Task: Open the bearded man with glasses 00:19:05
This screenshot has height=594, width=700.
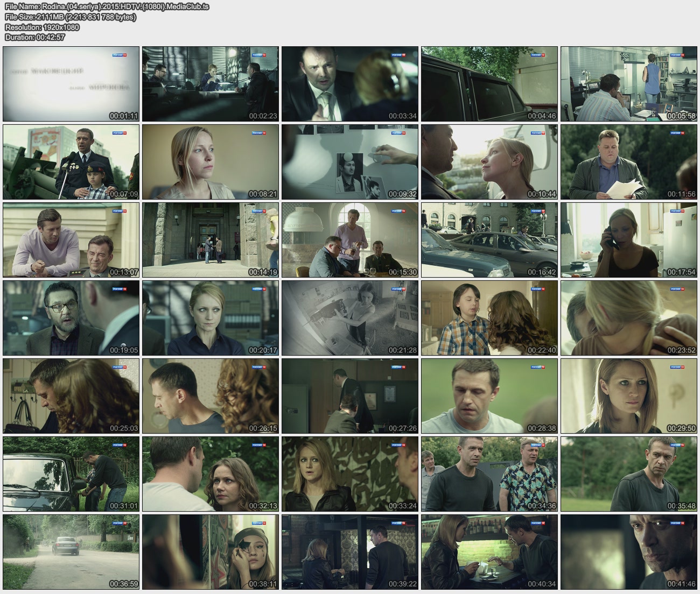Action: 71,318
